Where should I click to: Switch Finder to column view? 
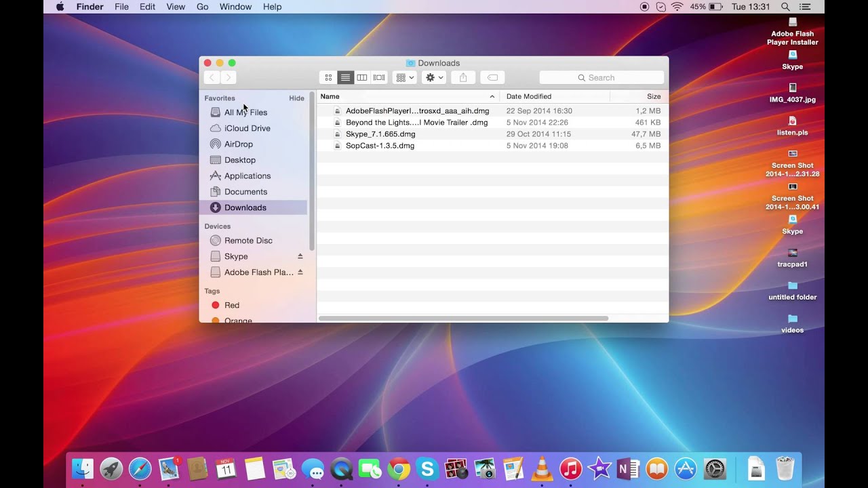point(362,78)
